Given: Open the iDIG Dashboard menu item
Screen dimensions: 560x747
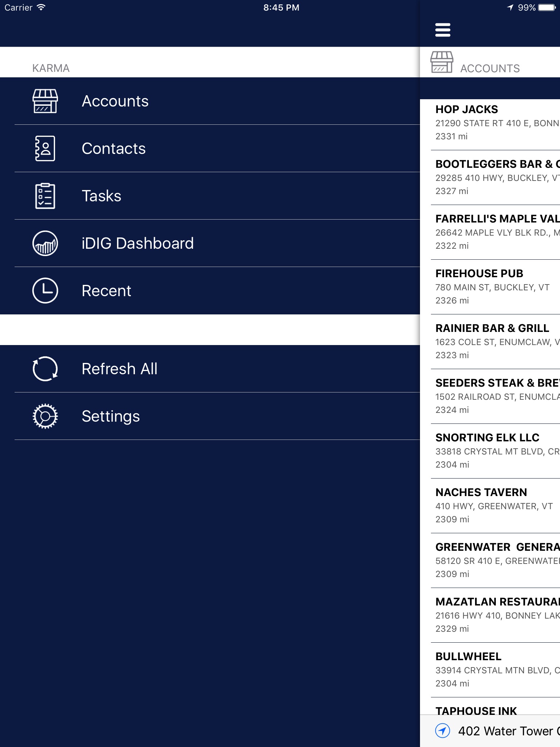Looking at the screenshot, I should (x=210, y=243).
